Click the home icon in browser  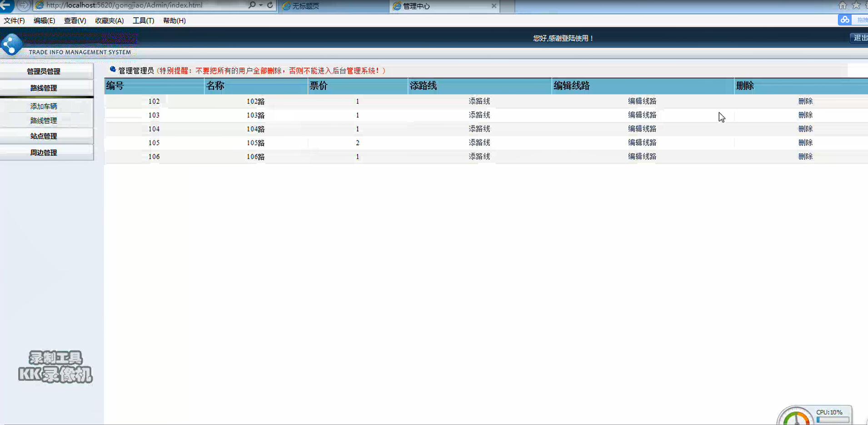point(843,5)
